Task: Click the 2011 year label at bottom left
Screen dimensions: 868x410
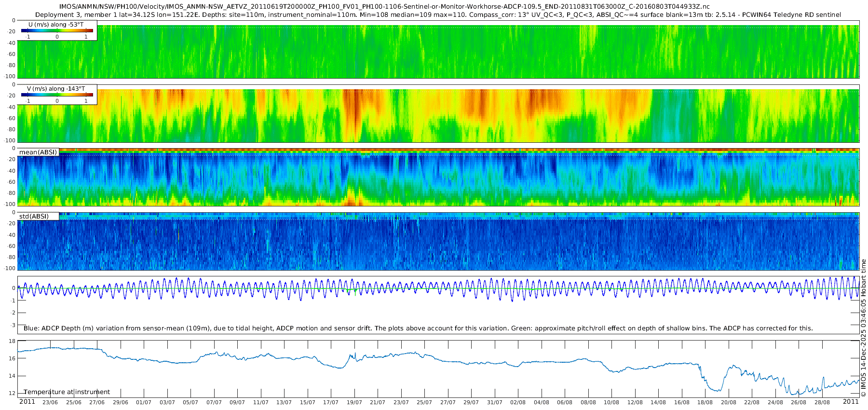Action: (x=27, y=402)
